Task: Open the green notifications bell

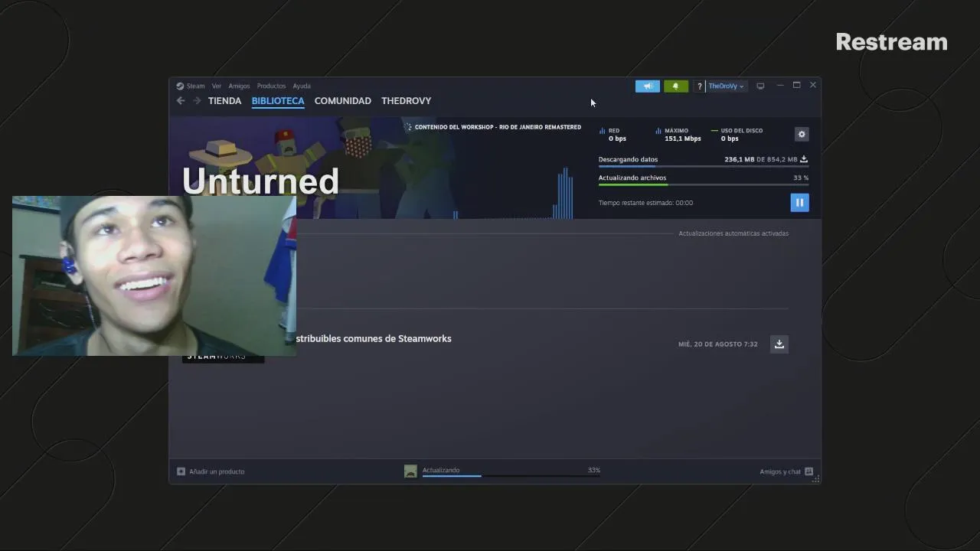Action: tap(675, 86)
